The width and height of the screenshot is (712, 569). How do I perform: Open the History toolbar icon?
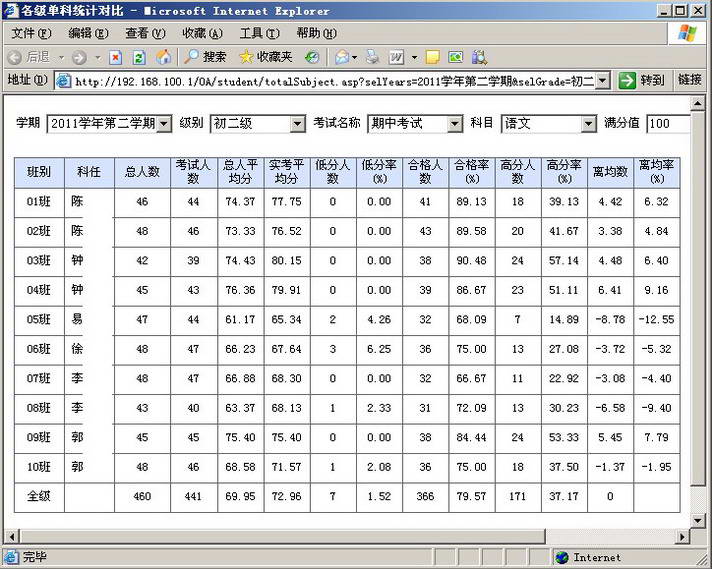(x=312, y=57)
